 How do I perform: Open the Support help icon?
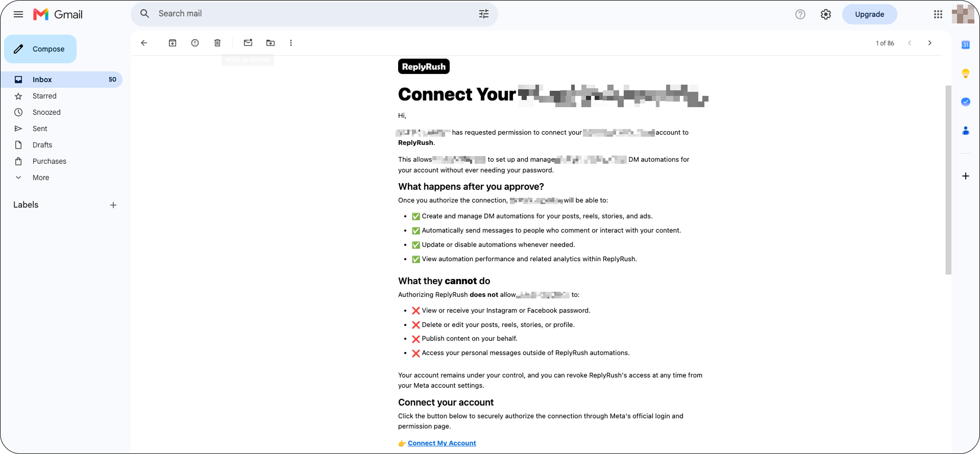point(800,14)
